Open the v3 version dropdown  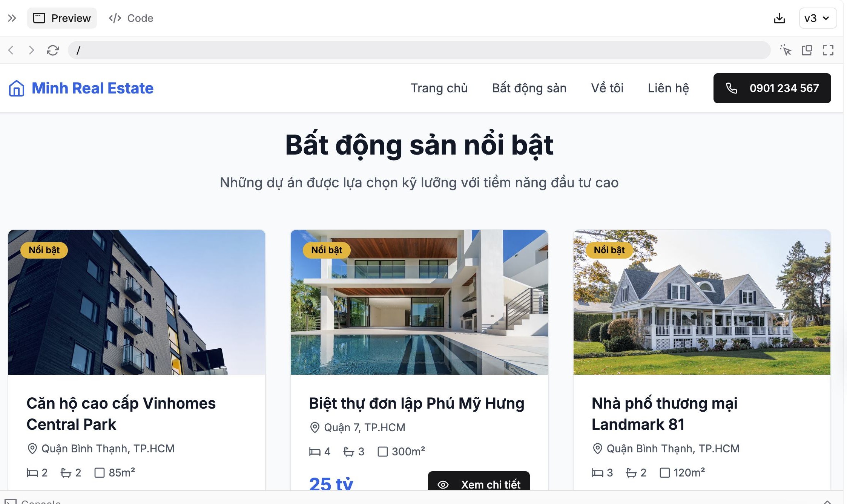(818, 18)
